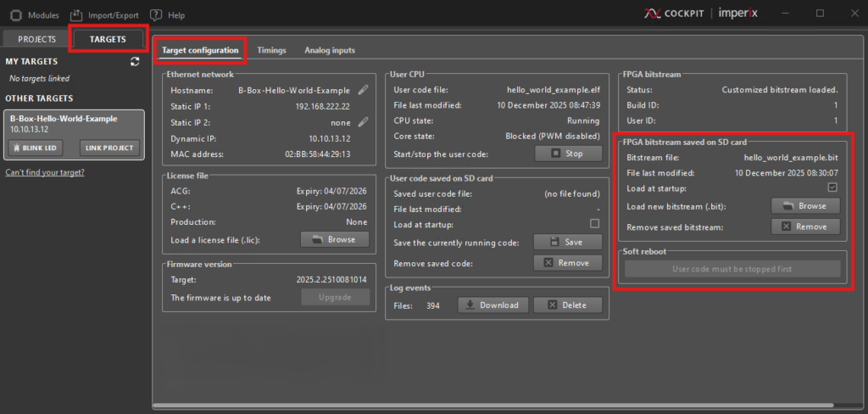Delete the log event files
The height and width of the screenshot is (414, 868).
click(x=567, y=305)
